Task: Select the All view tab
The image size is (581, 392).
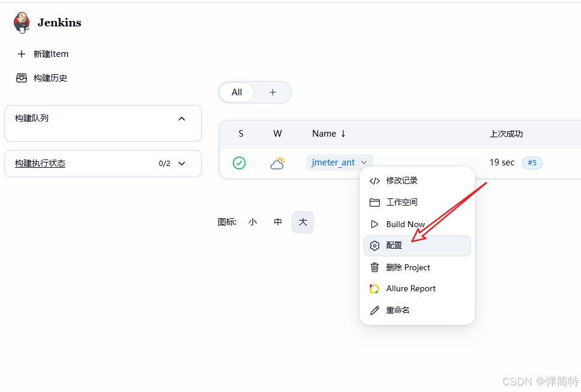Action: (x=237, y=92)
